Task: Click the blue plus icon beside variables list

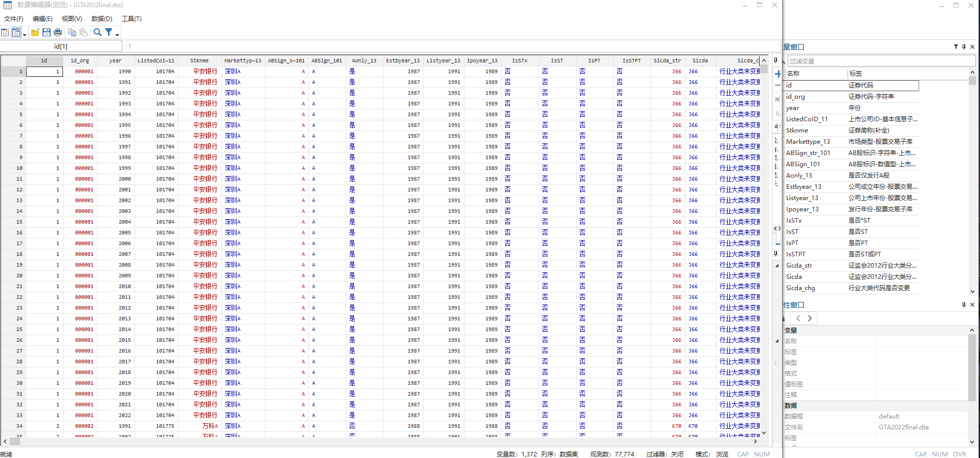Action: (778, 74)
